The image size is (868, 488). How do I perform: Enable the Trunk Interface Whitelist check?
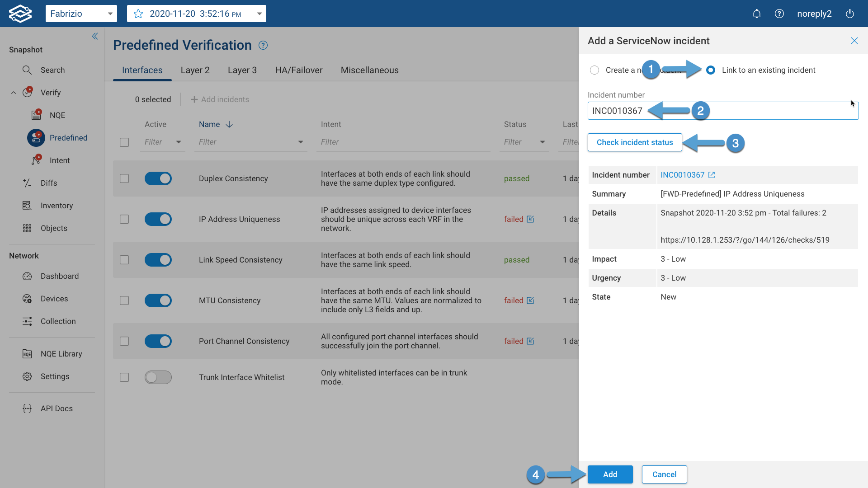tap(158, 377)
